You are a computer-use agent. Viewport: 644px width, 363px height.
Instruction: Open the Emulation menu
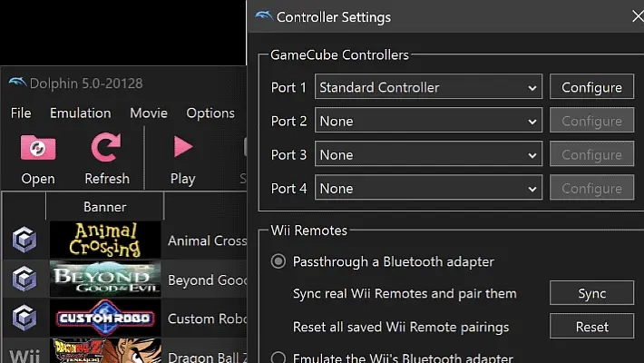(81, 113)
